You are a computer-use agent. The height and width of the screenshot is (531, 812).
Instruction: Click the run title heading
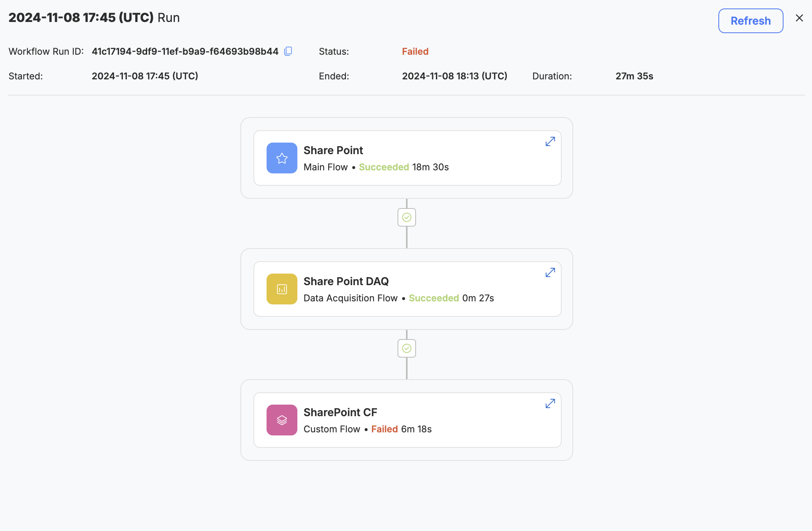(x=94, y=18)
